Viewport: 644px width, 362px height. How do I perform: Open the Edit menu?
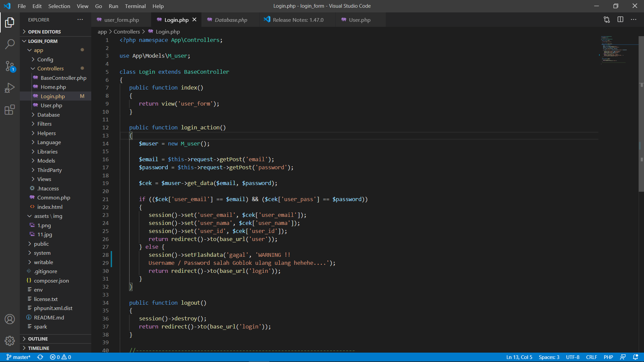tap(37, 6)
